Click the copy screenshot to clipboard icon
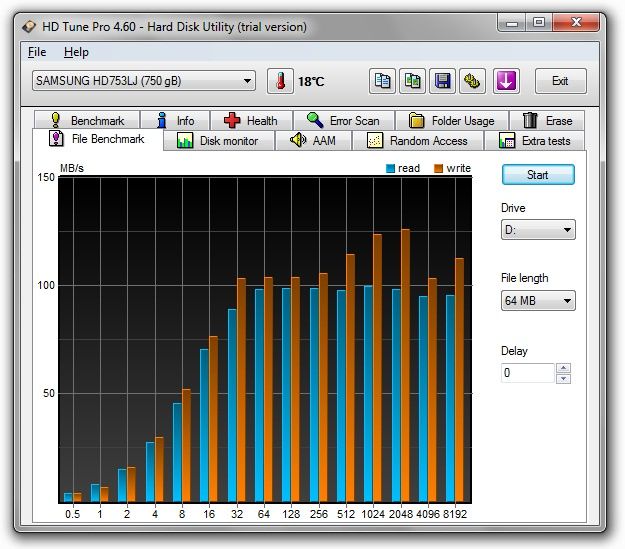This screenshot has height=549, width=625. point(412,81)
